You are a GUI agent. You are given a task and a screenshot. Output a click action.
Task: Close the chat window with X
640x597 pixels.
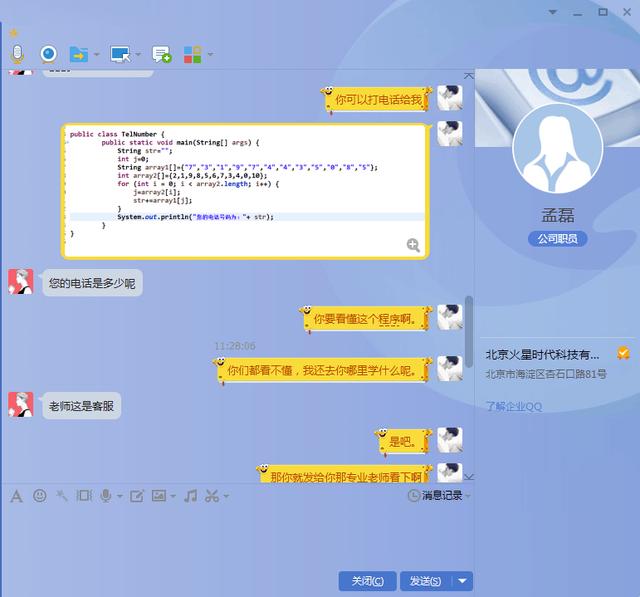pos(627,12)
